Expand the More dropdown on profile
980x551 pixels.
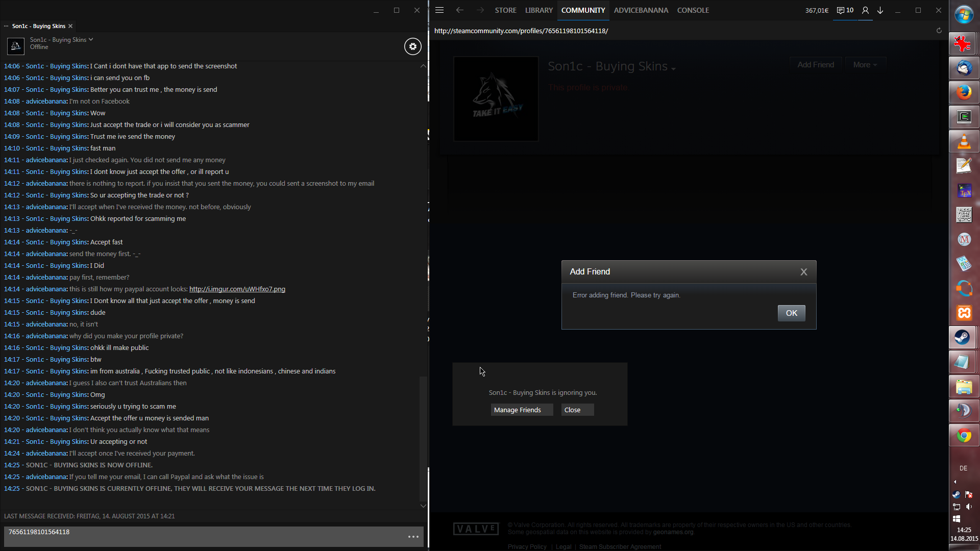click(865, 65)
